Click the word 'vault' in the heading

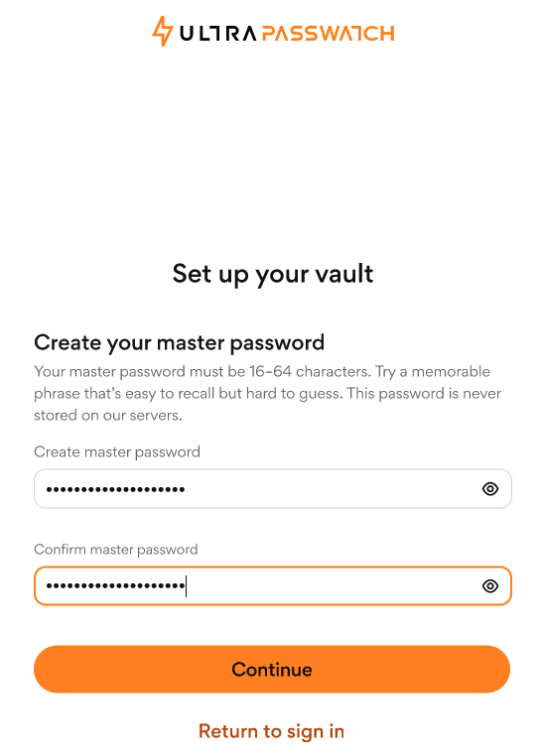point(344,274)
